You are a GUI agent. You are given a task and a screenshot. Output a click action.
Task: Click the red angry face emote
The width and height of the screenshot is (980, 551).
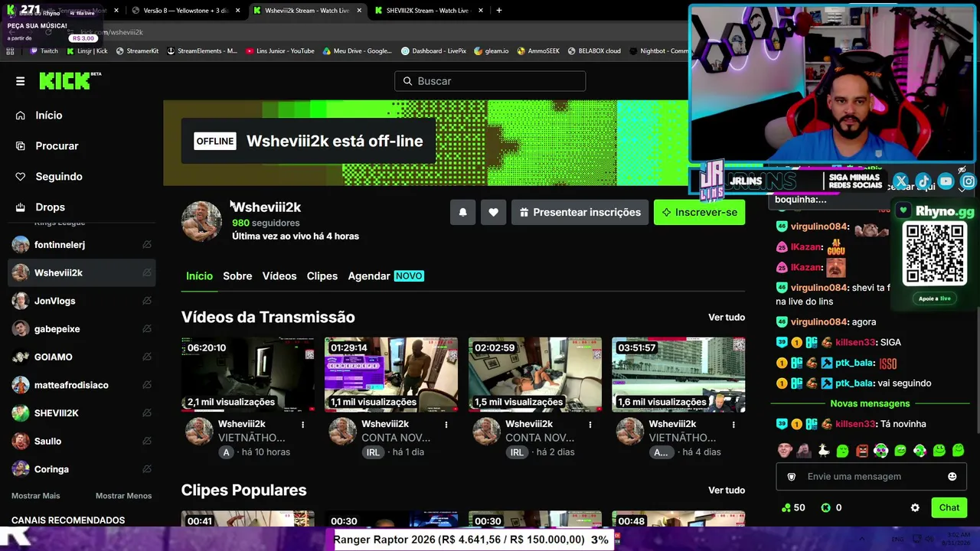[861, 451]
